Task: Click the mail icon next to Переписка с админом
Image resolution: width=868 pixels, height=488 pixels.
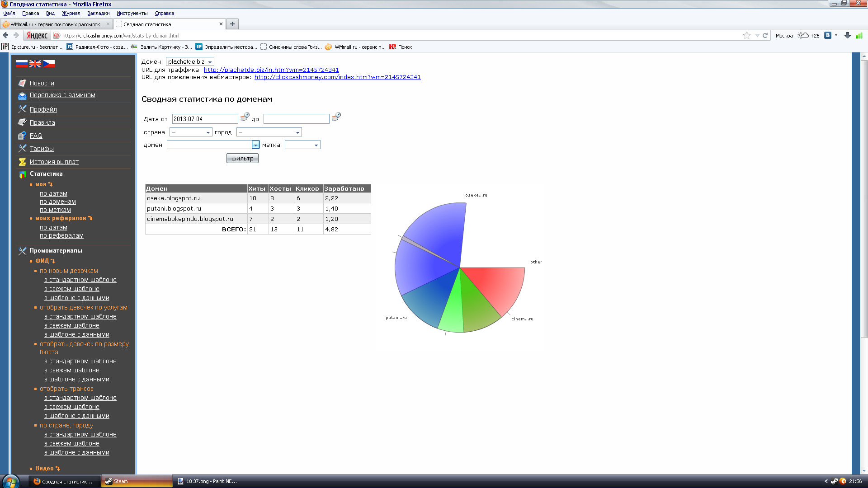Action: pos(22,95)
